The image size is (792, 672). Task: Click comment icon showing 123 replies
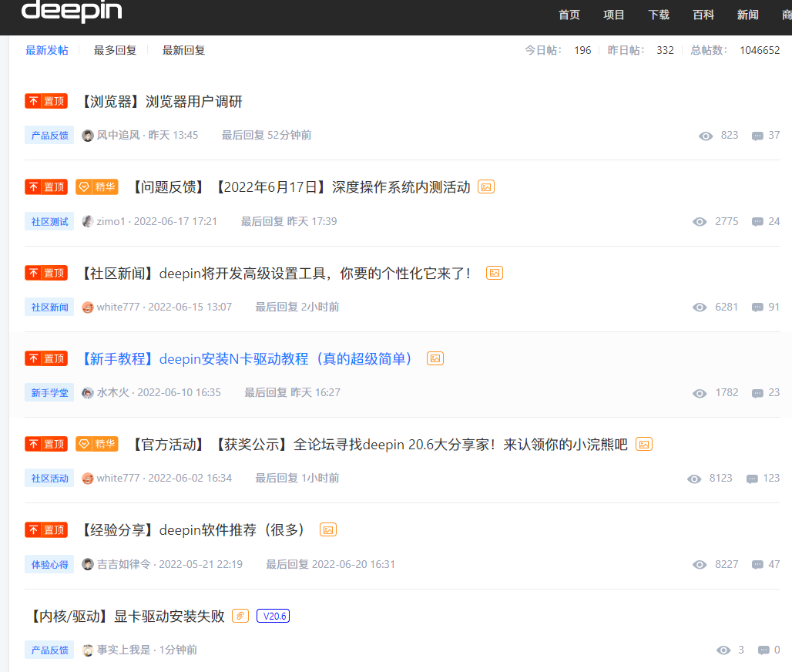(x=752, y=479)
